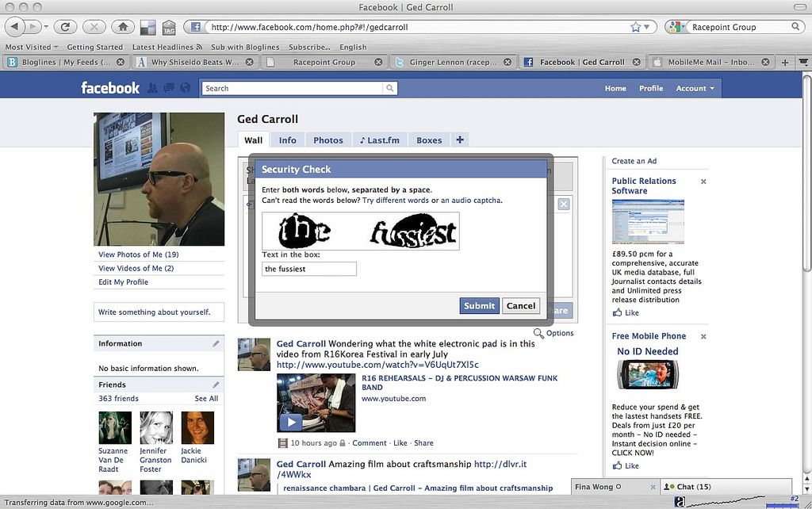Open the R16 REHEARSALS video title link

tap(459, 383)
